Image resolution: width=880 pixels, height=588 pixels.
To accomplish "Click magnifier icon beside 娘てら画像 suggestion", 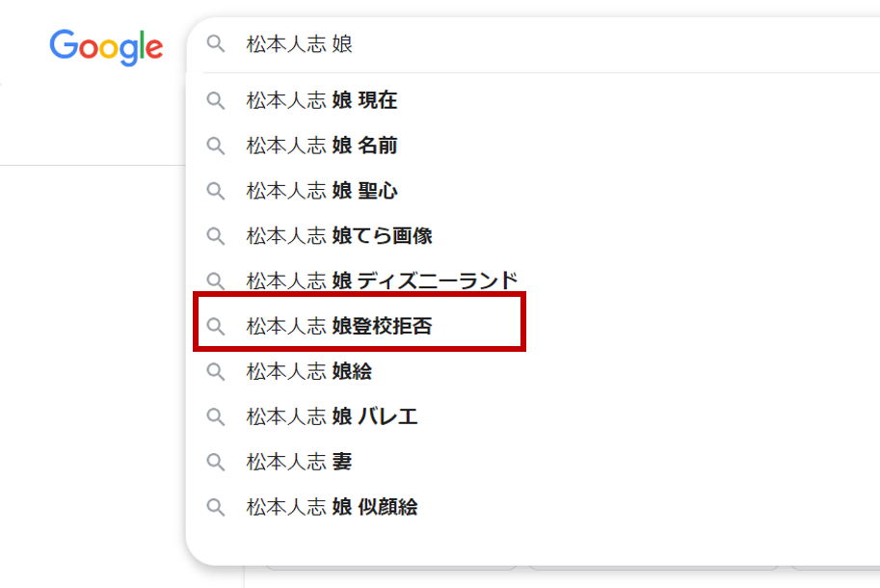I will coord(216,236).
